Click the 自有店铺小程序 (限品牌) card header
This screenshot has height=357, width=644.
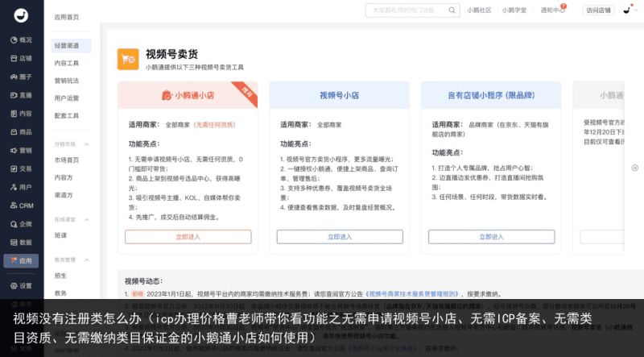[491, 95]
